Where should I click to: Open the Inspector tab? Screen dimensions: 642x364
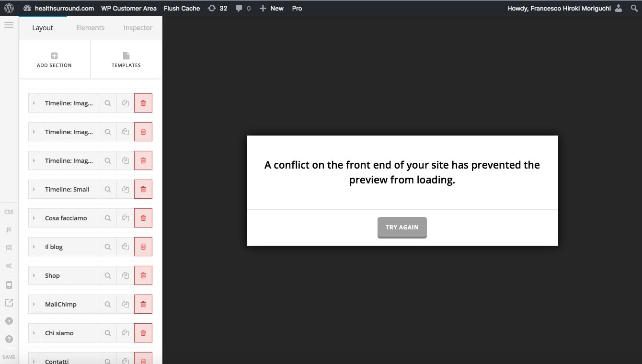(138, 28)
